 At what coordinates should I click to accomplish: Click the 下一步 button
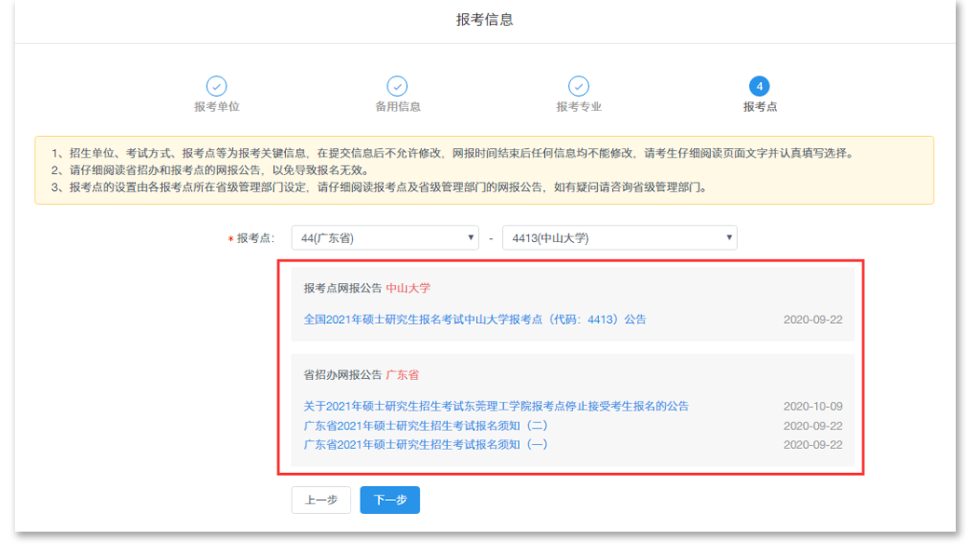[x=389, y=500]
